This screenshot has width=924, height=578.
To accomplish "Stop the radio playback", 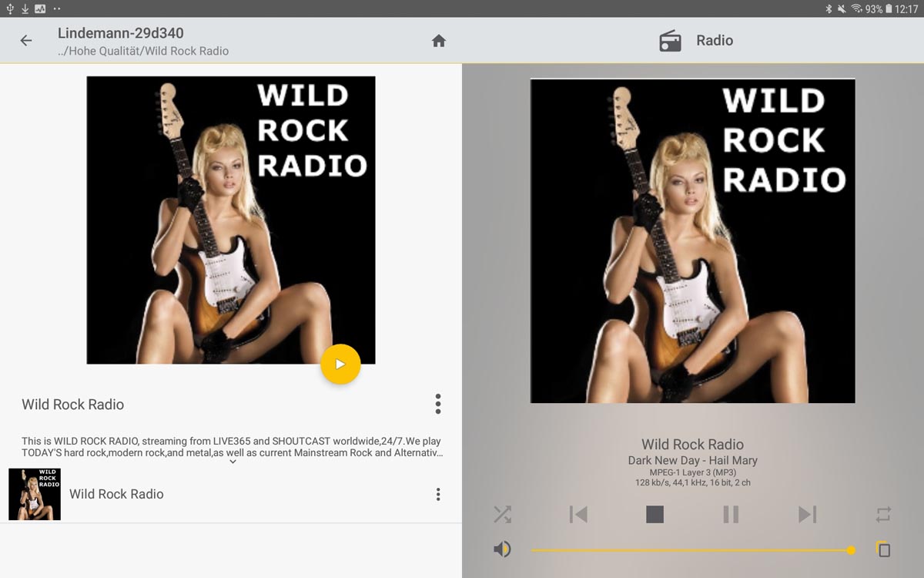I will pyautogui.click(x=654, y=514).
